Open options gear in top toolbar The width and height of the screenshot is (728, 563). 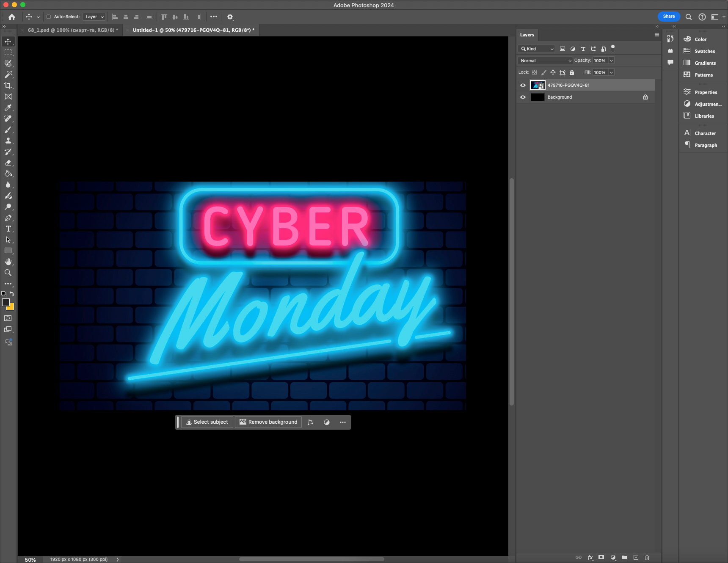coord(230,17)
